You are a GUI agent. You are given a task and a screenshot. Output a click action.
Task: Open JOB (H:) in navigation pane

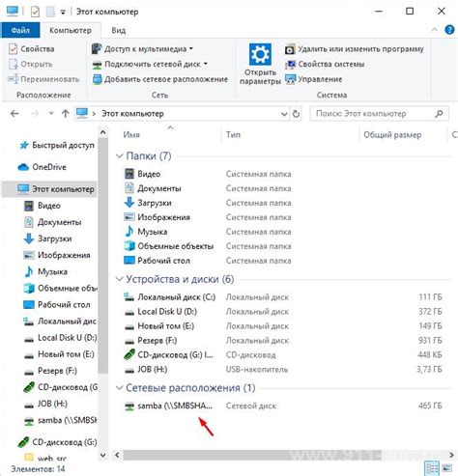[x=45, y=404]
